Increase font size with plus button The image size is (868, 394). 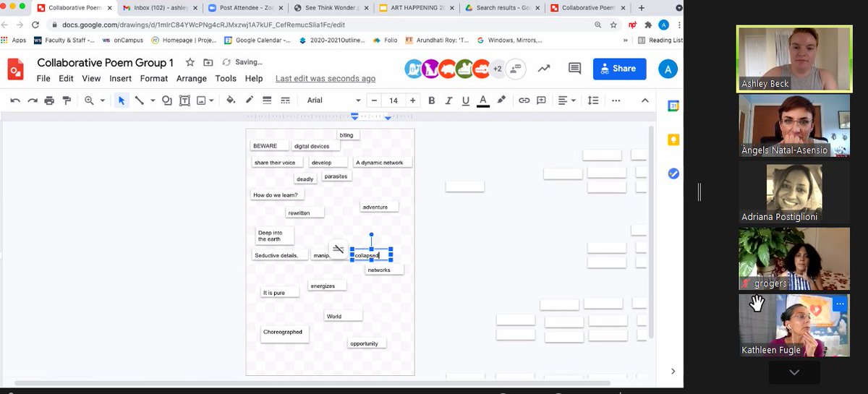click(412, 100)
